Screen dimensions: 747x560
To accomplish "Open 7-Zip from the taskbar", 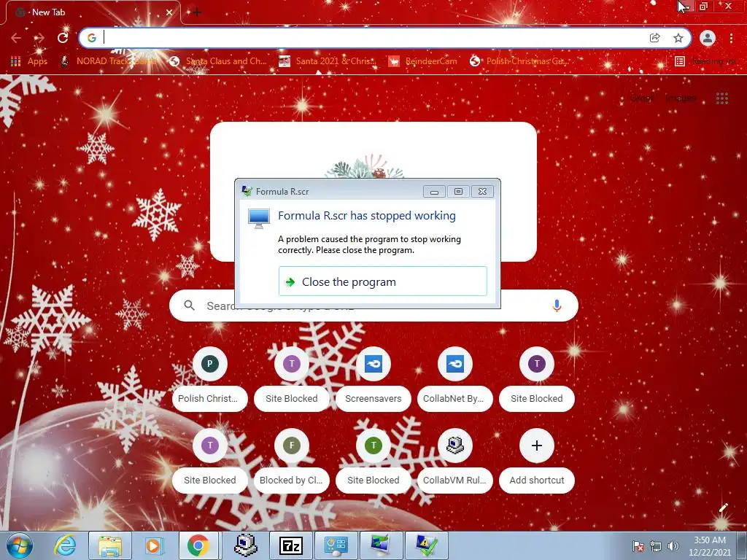I will click(x=290, y=545).
